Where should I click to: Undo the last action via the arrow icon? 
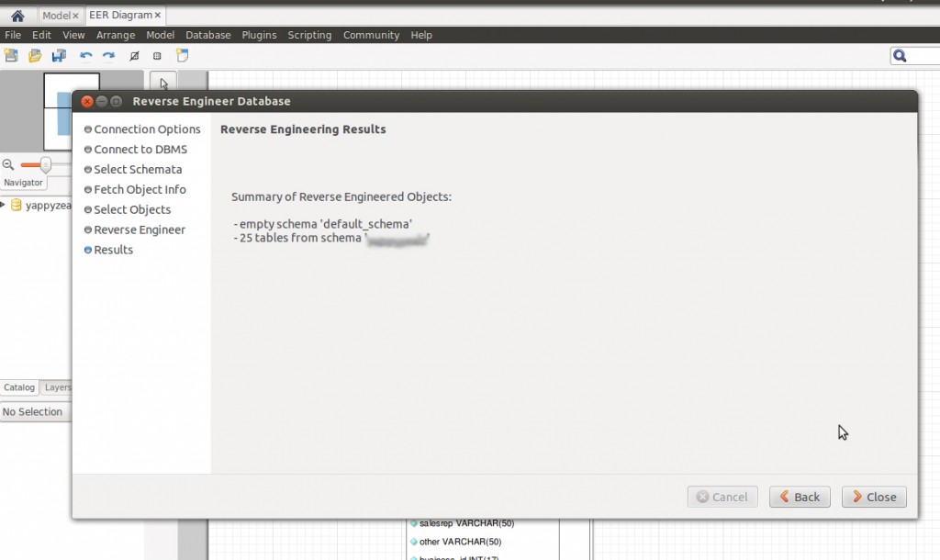tap(84, 55)
